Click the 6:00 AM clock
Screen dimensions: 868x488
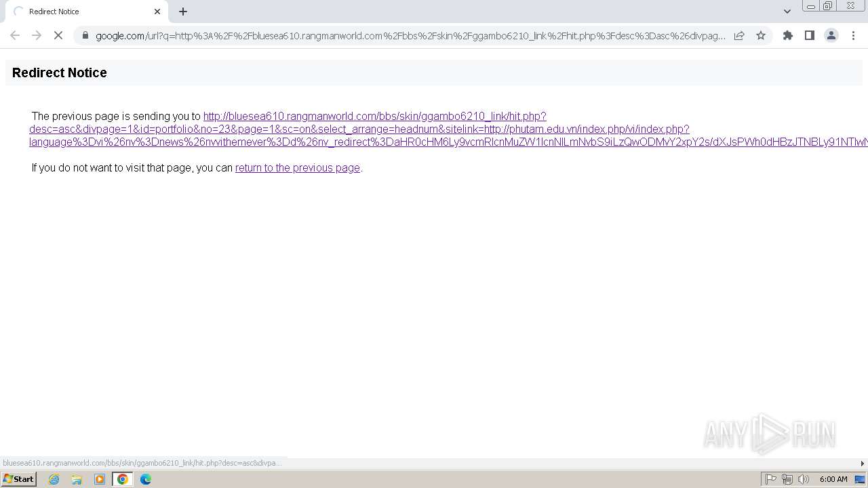[x=833, y=479]
